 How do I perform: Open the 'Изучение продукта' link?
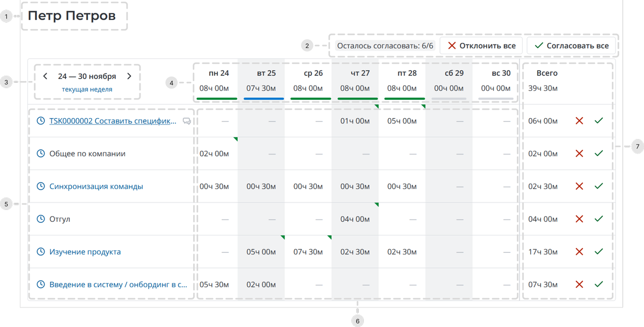click(85, 252)
